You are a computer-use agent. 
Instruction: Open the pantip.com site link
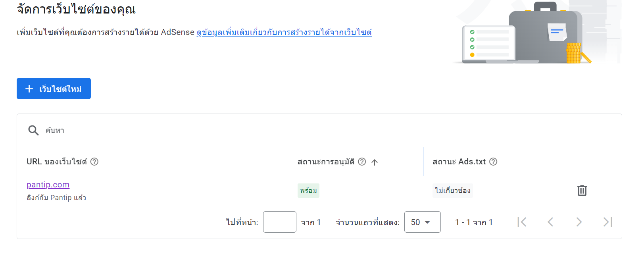pos(48,185)
